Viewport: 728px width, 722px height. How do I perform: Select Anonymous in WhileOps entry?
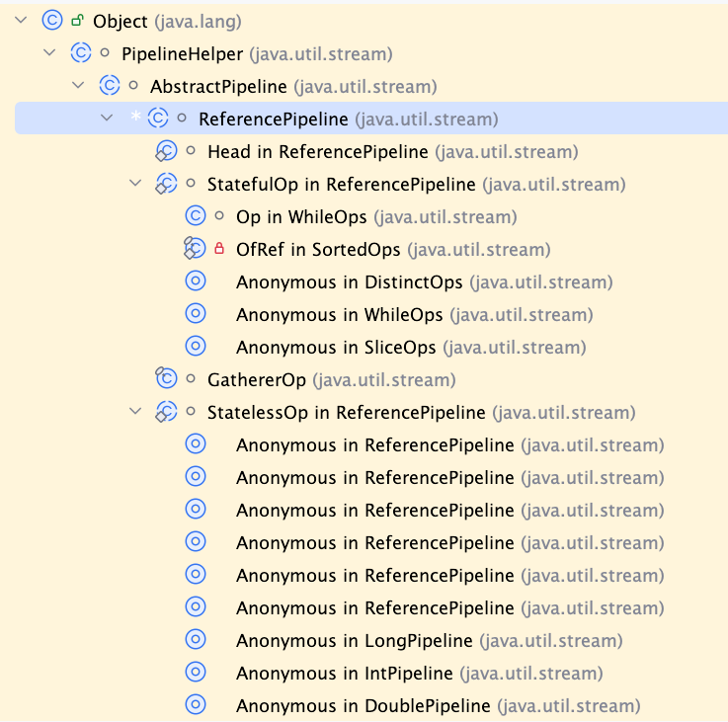[415, 315]
